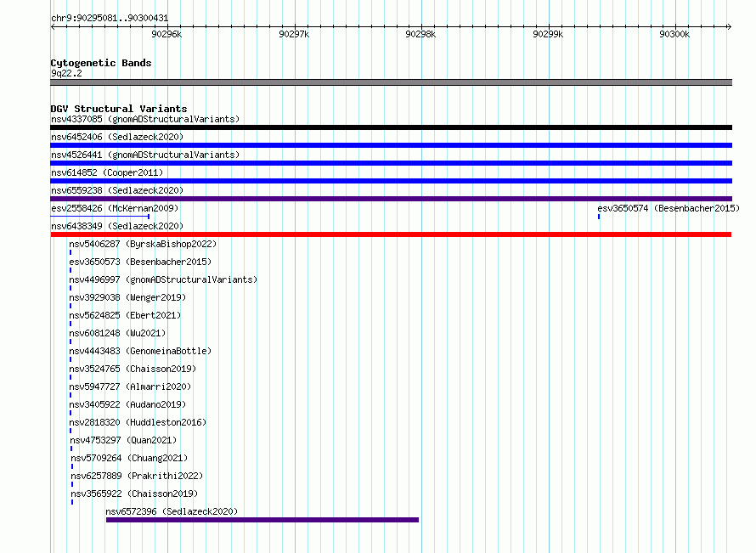Open nsv5709264 (Chuang2021) variant label
This screenshot has height=553, width=756.
pos(129,458)
